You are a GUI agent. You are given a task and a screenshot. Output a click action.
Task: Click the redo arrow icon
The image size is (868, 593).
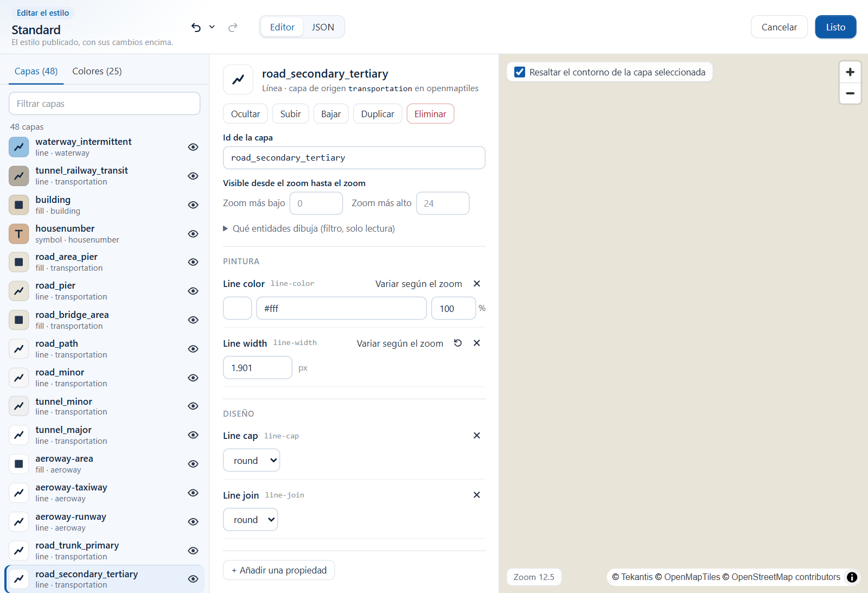click(x=233, y=27)
